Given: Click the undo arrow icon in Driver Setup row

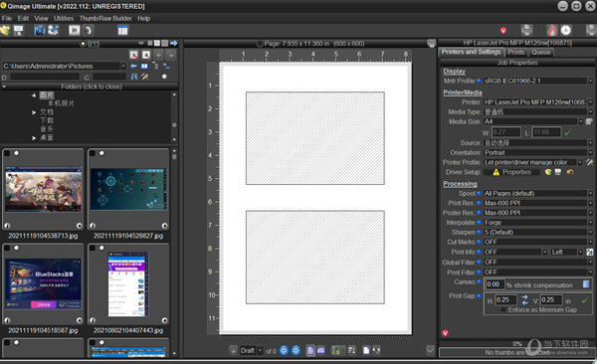Looking at the screenshot, I should click(570, 172).
